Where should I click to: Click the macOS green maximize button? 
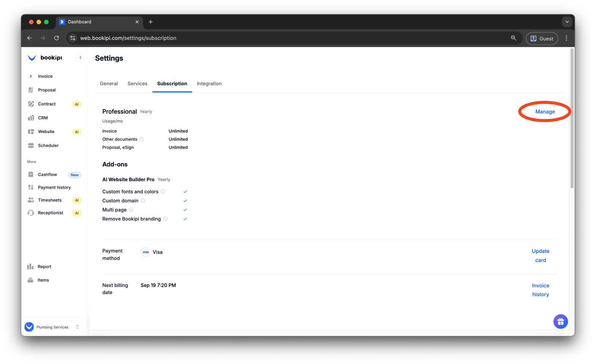coord(46,22)
